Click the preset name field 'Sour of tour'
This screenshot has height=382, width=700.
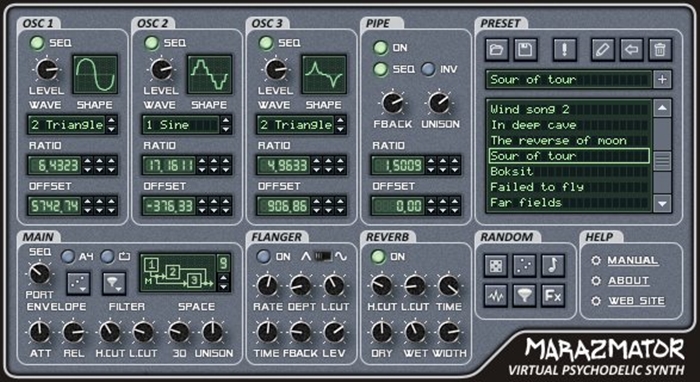(x=569, y=80)
